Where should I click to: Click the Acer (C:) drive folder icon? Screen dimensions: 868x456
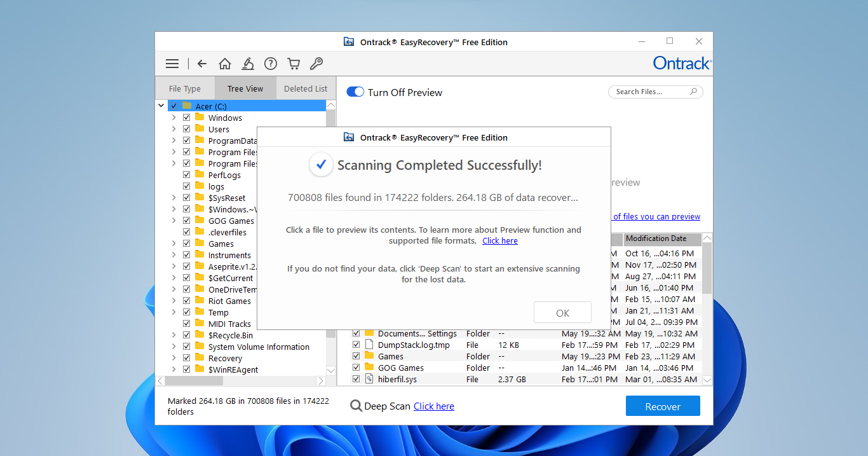click(187, 106)
